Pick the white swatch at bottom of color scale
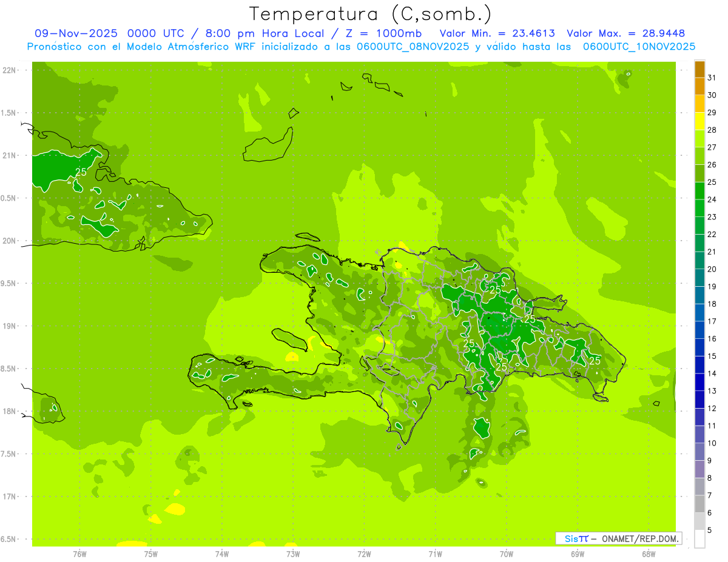Viewport: 728px width, 562px height. tap(699, 539)
